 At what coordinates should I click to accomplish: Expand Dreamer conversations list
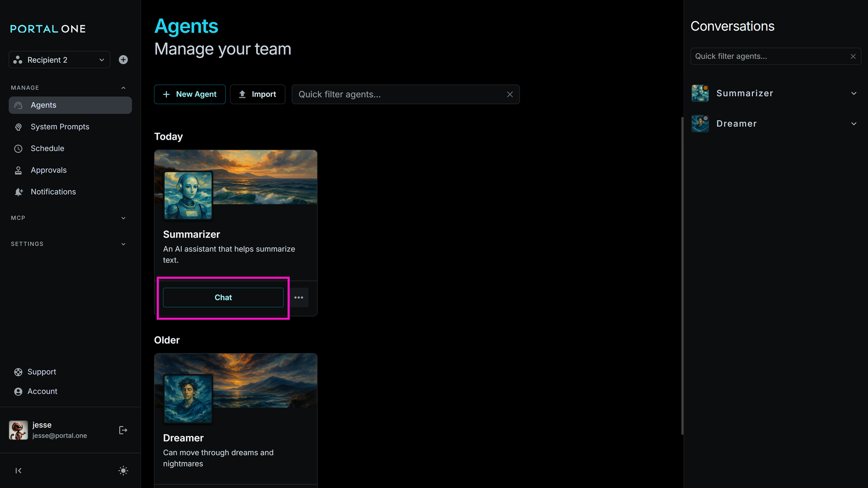pyautogui.click(x=853, y=124)
